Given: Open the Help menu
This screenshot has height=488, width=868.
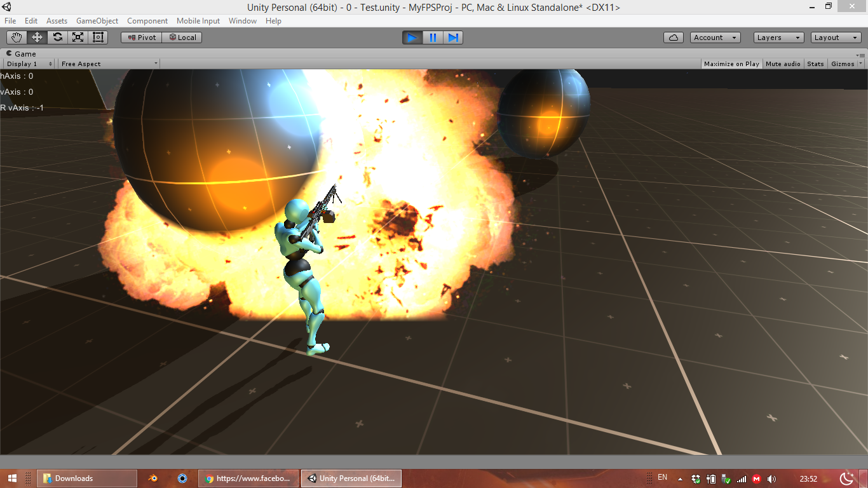Looking at the screenshot, I should [273, 21].
